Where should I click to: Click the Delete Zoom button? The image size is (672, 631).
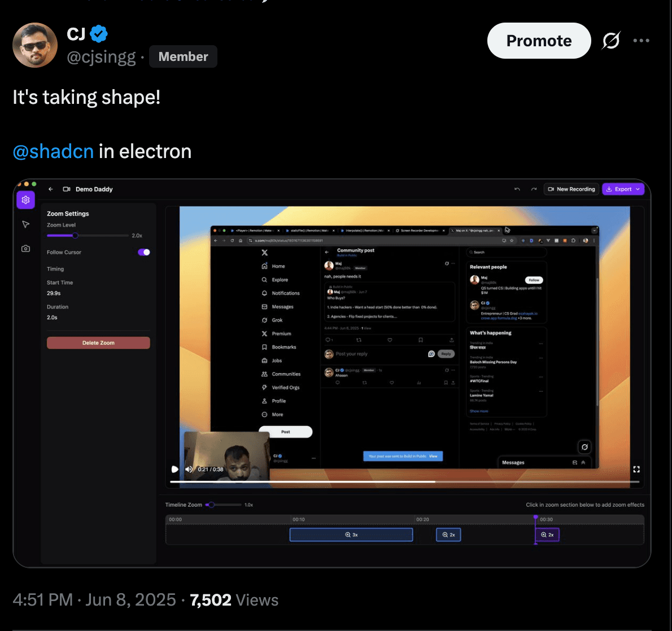[x=98, y=343]
